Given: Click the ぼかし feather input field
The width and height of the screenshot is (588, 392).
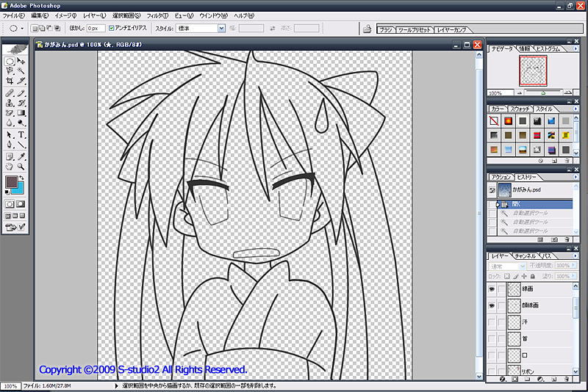Looking at the screenshot, I should 96,28.
